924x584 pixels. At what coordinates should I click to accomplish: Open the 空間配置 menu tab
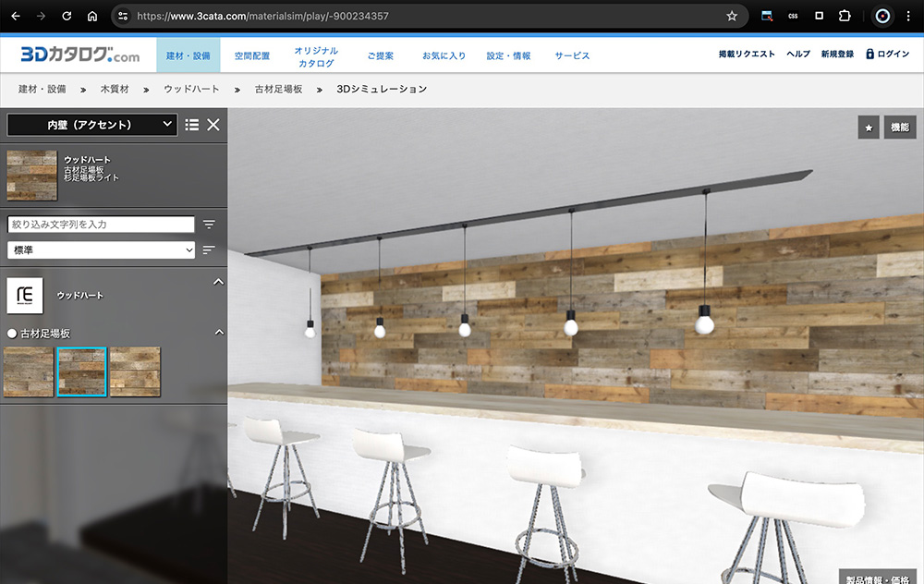pyautogui.click(x=252, y=55)
